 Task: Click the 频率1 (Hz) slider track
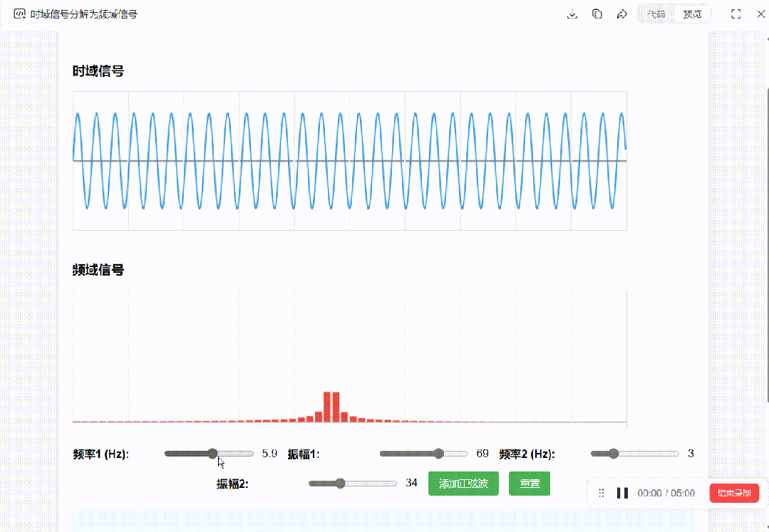click(209, 454)
